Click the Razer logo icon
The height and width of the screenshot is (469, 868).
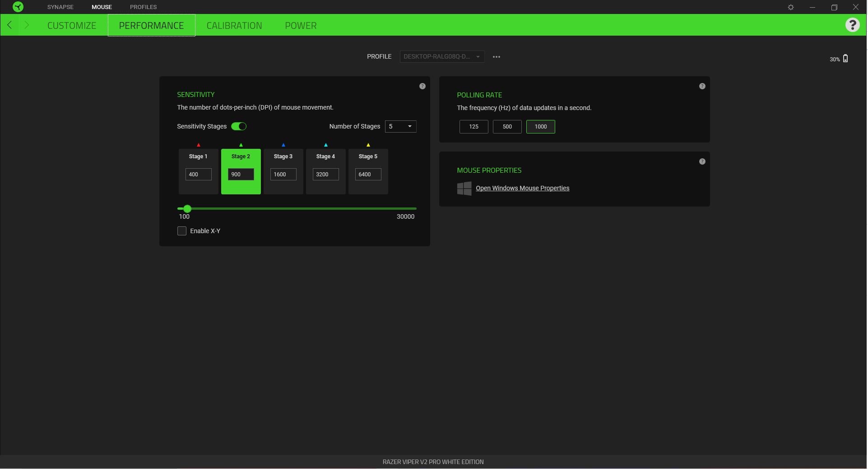click(18, 7)
